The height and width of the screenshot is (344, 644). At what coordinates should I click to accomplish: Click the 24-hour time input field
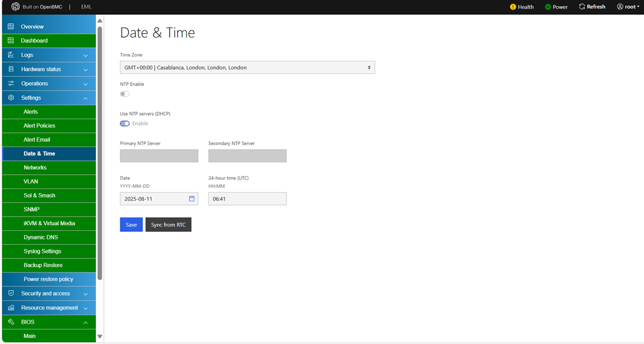pyautogui.click(x=247, y=199)
